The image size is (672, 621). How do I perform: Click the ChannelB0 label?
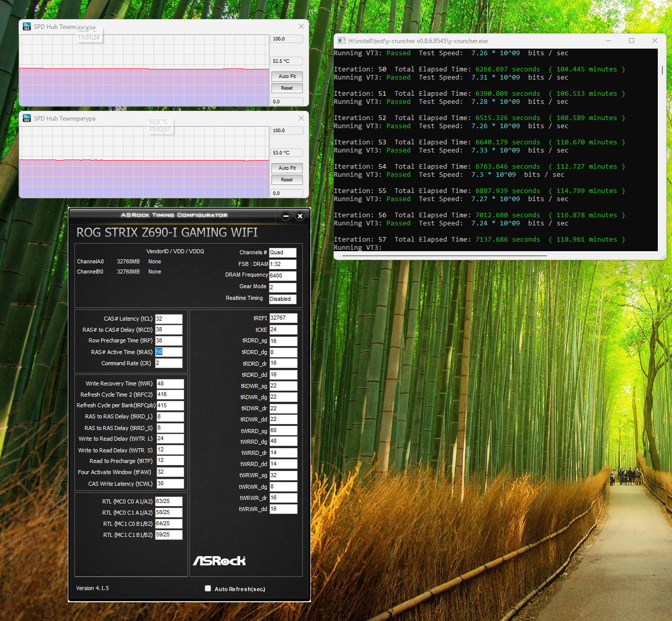90,272
